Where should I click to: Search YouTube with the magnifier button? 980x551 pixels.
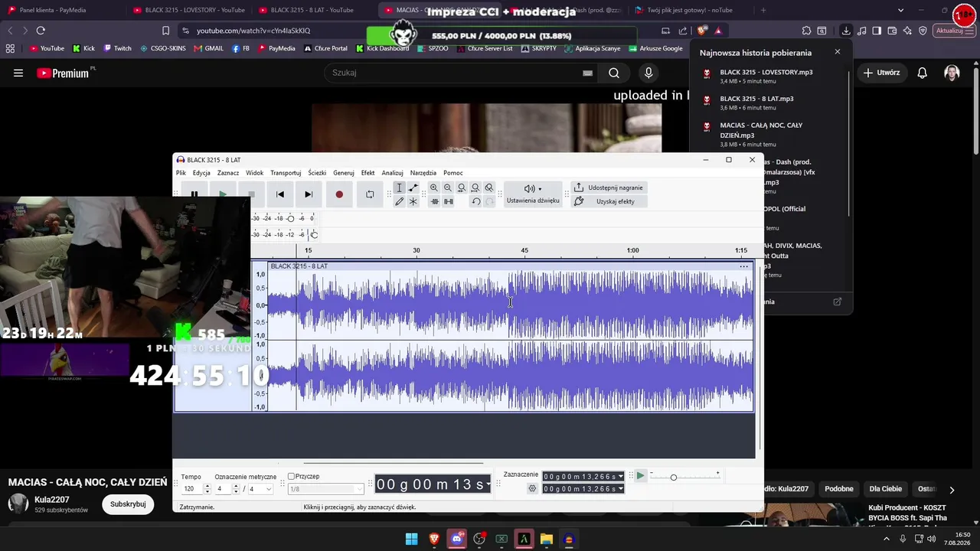click(614, 73)
